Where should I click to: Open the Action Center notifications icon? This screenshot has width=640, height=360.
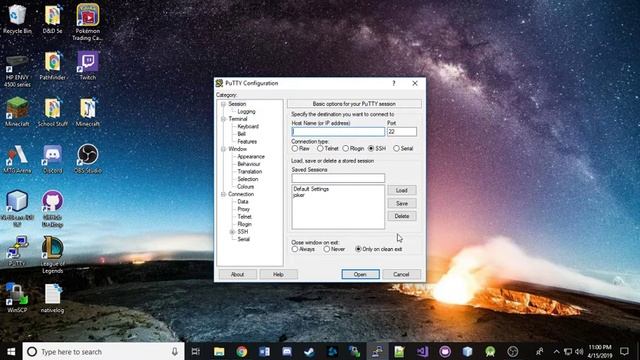624,351
